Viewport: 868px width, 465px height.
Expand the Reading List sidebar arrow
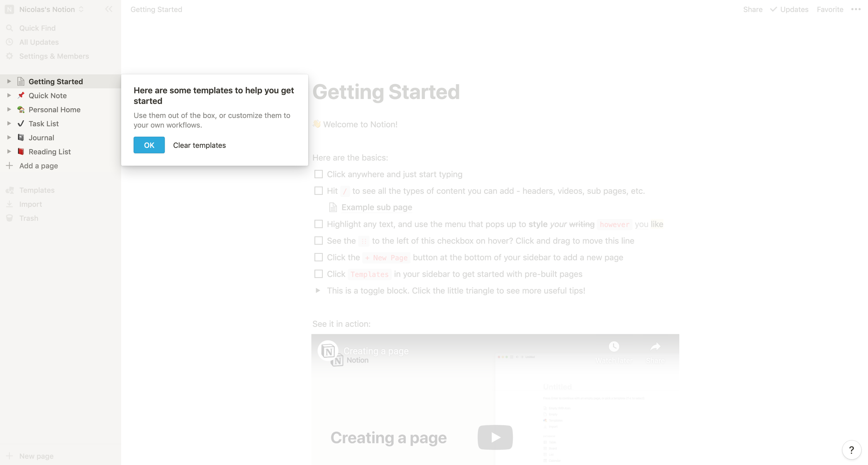pyautogui.click(x=9, y=152)
